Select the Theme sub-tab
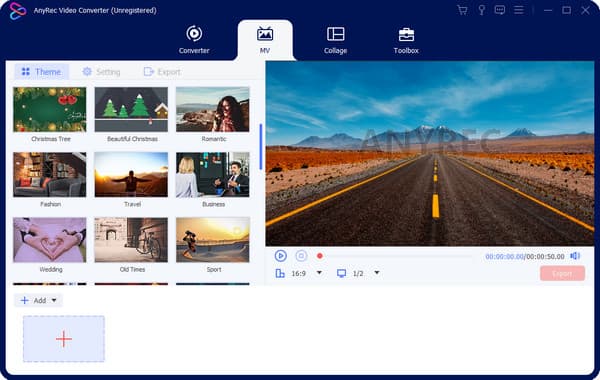 tap(41, 72)
